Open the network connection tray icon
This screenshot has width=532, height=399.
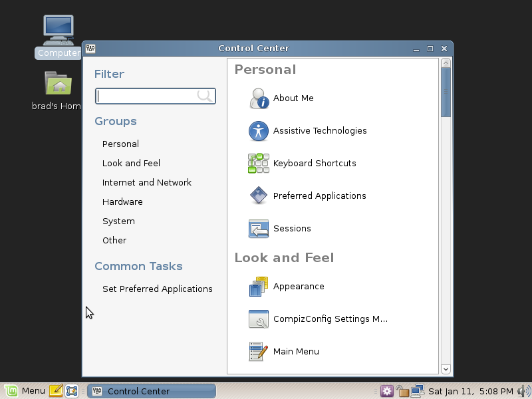[x=418, y=391]
